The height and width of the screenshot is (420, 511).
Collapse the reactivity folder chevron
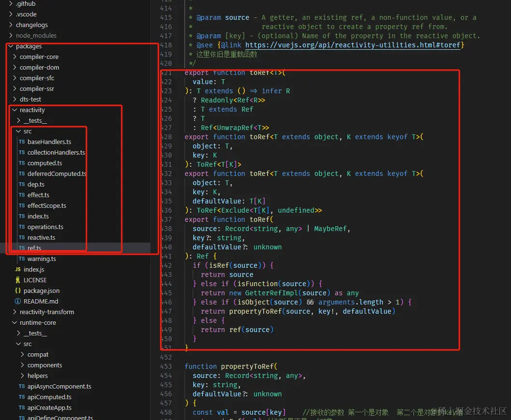click(x=14, y=110)
